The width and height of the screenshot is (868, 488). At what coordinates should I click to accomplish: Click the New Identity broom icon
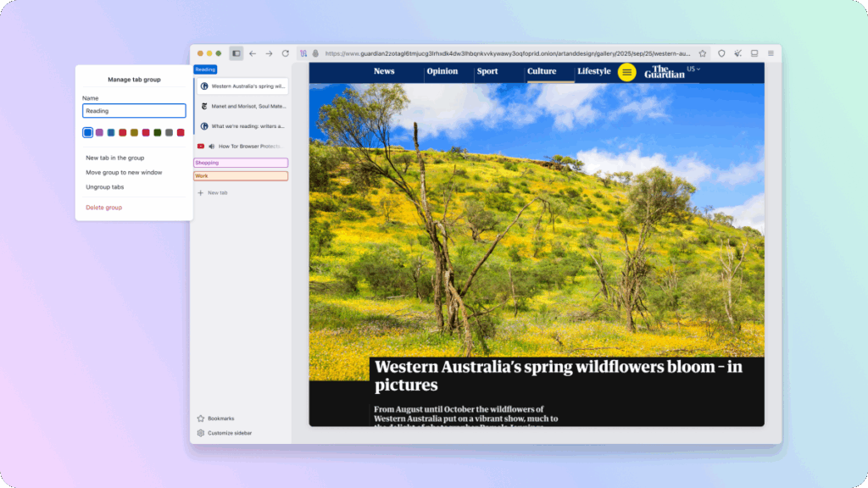click(737, 53)
